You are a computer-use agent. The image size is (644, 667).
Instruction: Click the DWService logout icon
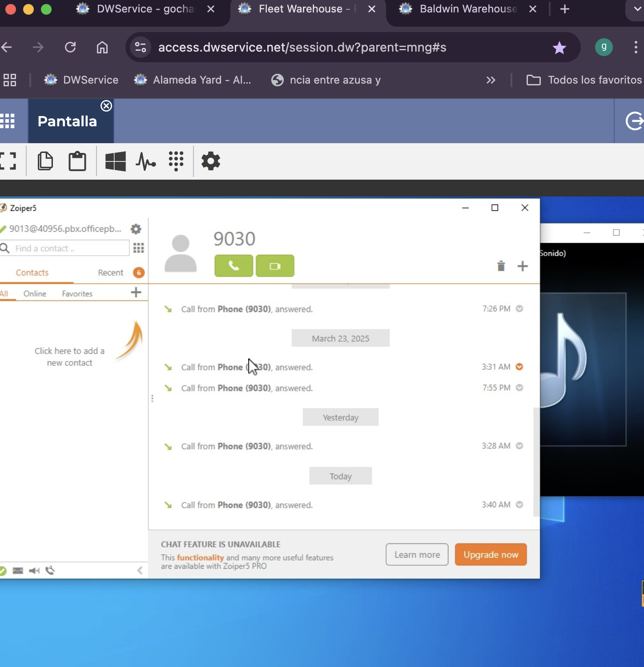pos(635,121)
